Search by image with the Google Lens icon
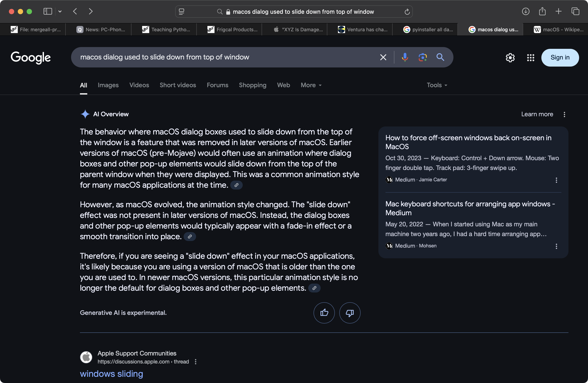Viewport: 588px width, 383px height. tap(423, 57)
